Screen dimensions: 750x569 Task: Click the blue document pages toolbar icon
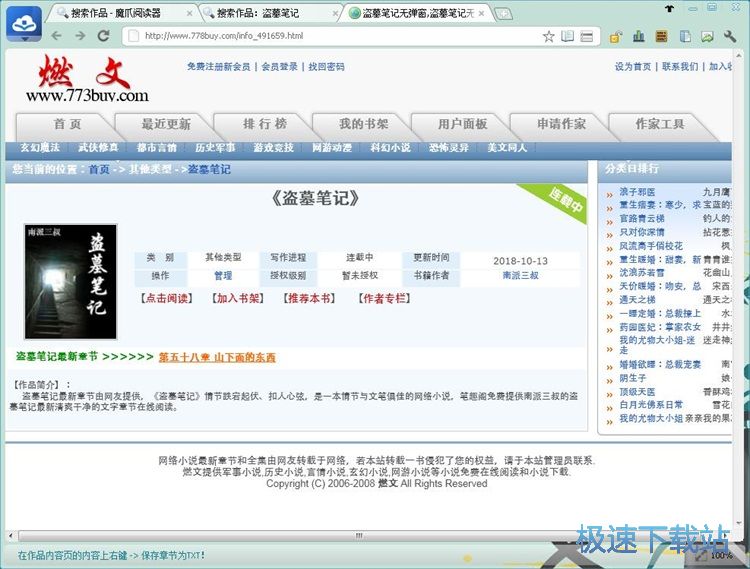pos(685,36)
